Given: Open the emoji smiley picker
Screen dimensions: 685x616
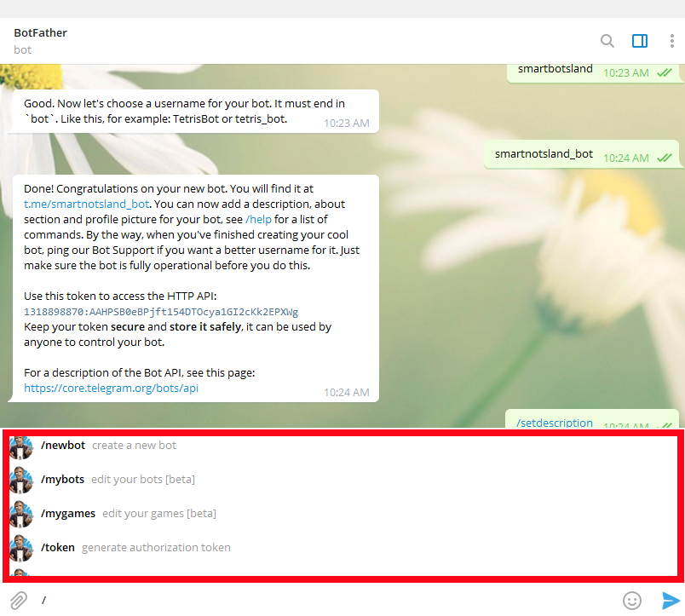Looking at the screenshot, I should coord(631,600).
